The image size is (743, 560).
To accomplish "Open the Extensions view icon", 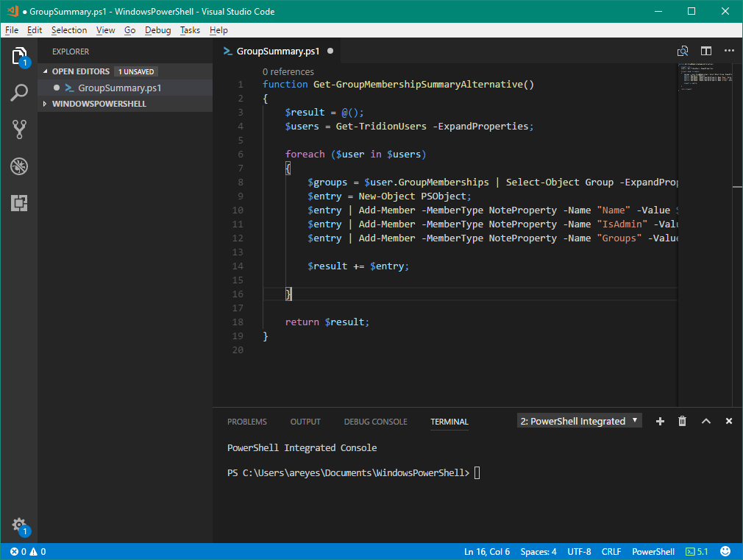I will pyautogui.click(x=19, y=203).
